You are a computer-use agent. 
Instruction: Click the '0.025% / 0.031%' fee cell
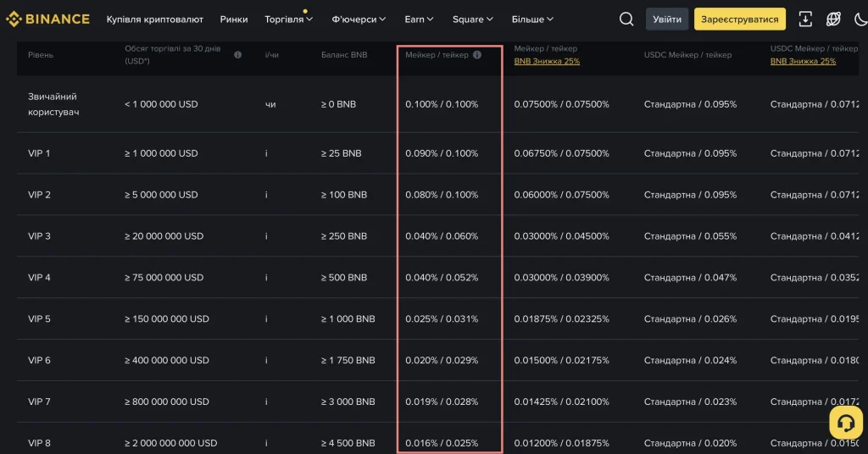point(442,319)
